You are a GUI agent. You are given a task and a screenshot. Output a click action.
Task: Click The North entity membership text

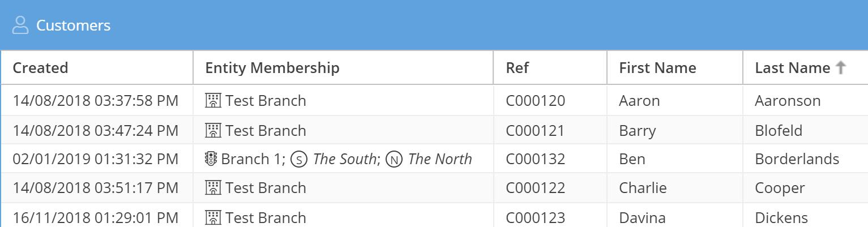pyautogui.click(x=440, y=160)
